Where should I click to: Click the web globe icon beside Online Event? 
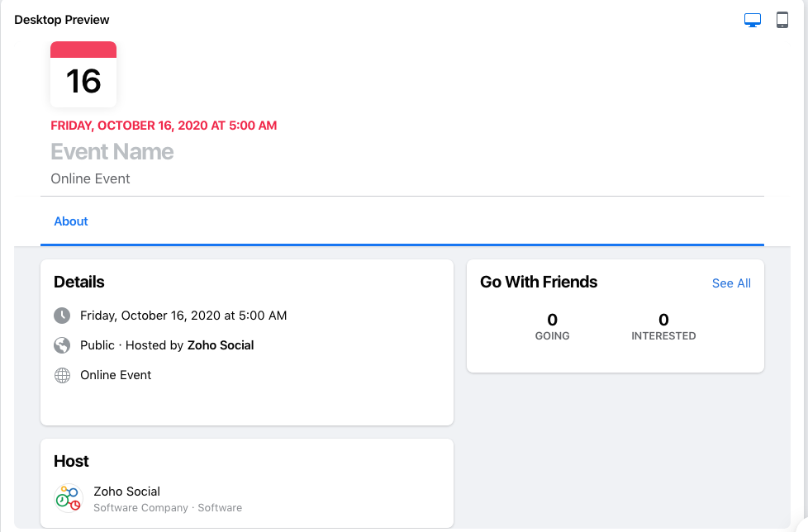(62, 375)
